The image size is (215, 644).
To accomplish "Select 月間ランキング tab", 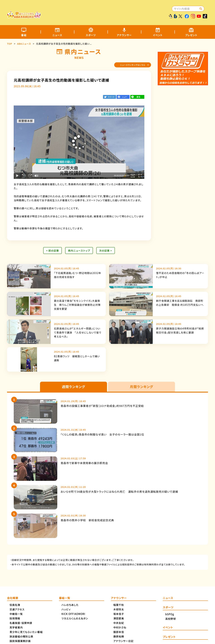I will [x=141, y=387].
